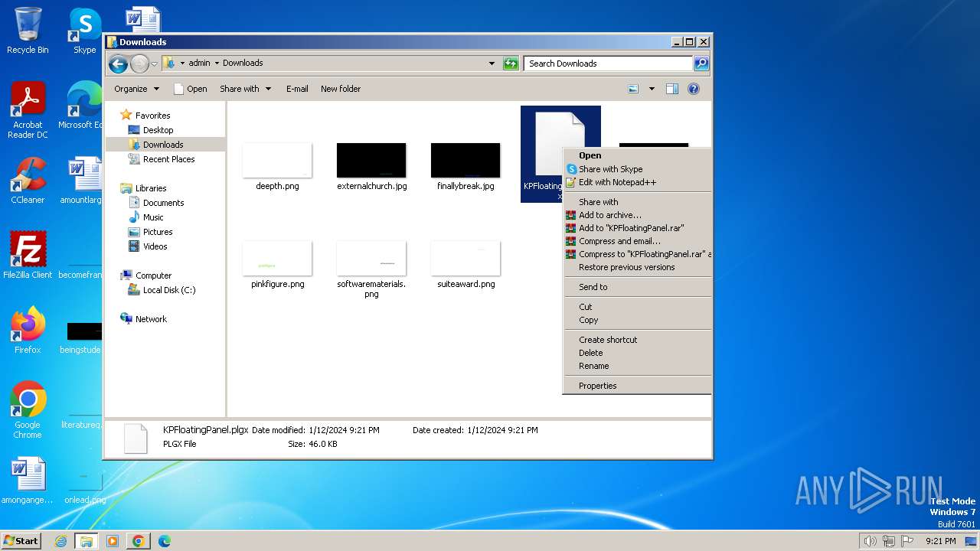Refresh the Downloads folder view
Screen dimensions: 980x551
(511, 64)
